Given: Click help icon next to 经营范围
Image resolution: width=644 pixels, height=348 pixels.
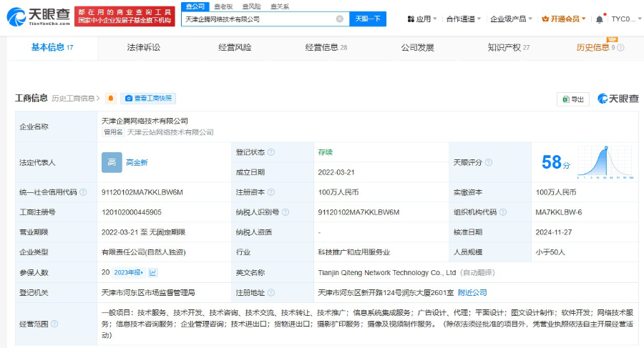Looking at the screenshot, I should pyautogui.click(x=54, y=324).
